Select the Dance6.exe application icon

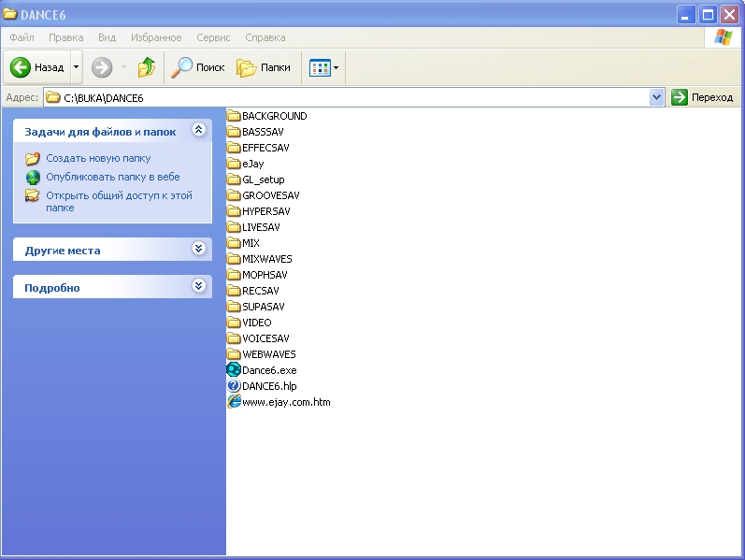(234, 369)
